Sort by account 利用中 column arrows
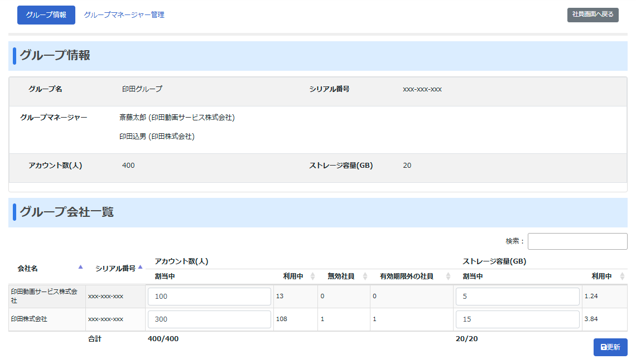636x364 pixels. click(x=312, y=276)
